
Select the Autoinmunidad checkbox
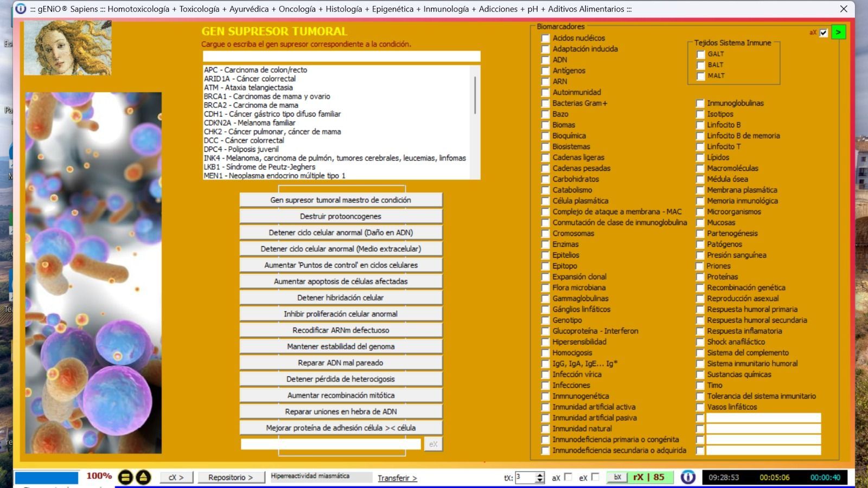coord(545,92)
